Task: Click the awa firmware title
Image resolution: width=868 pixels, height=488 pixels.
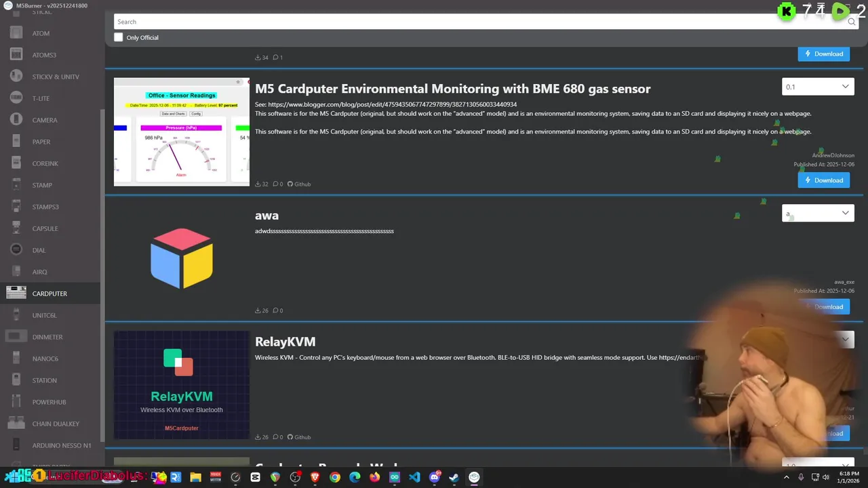Action: click(x=267, y=216)
